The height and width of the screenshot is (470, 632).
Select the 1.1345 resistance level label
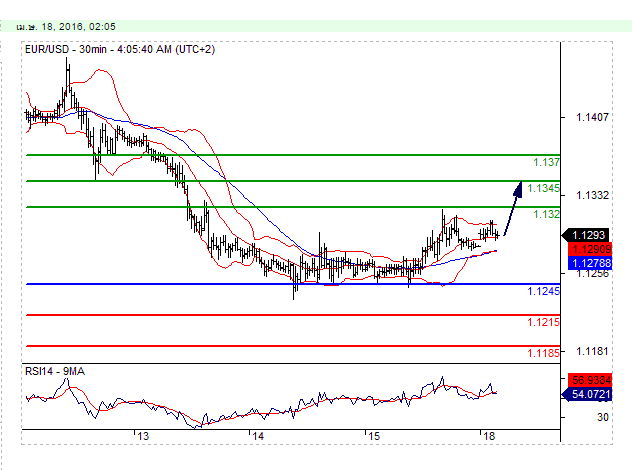click(543, 188)
